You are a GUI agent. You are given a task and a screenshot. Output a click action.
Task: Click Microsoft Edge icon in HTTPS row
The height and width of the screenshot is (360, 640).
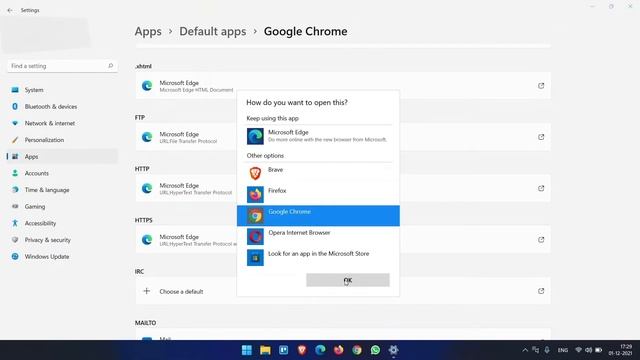pyautogui.click(x=147, y=240)
